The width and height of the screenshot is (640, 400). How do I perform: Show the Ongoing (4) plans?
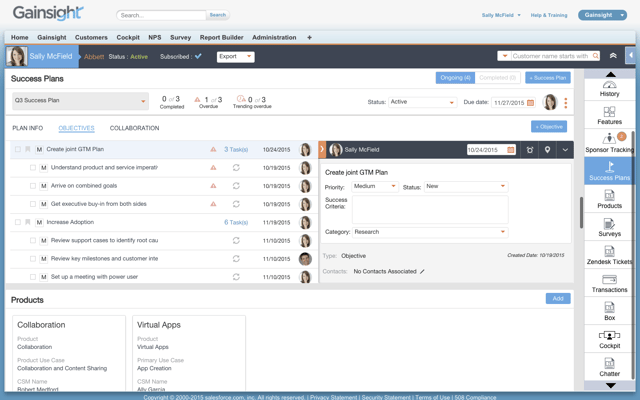click(455, 78)
